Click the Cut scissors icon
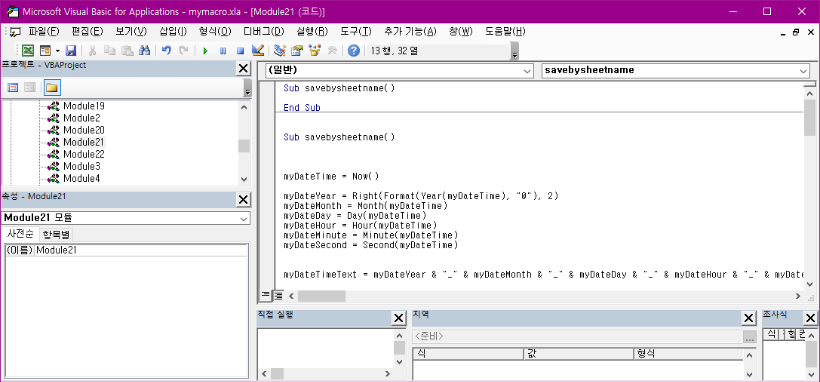Screen dimensions: 820x382 click(x=92, y=51)
